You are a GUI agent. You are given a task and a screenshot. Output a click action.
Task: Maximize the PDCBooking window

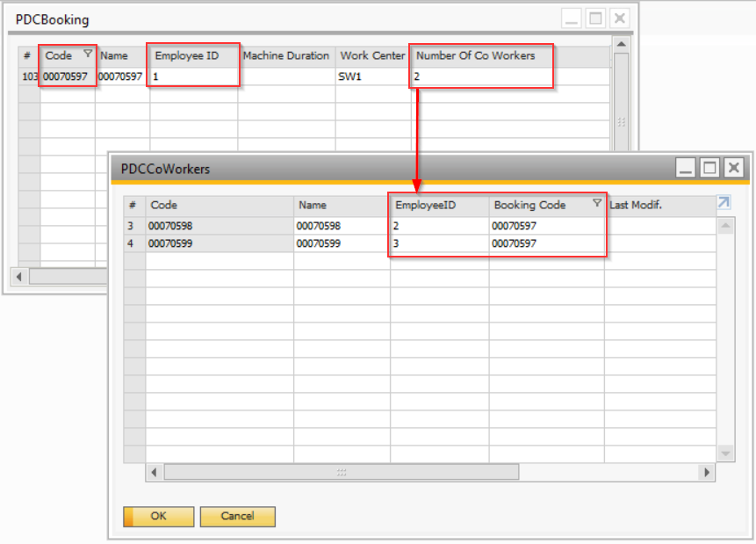pos(595,18)
